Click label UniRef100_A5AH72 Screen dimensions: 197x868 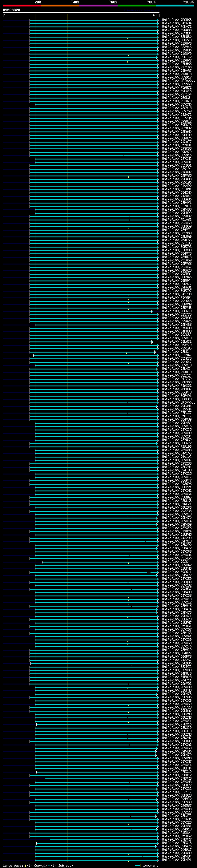pyautogui.click(x=177, y=88)
